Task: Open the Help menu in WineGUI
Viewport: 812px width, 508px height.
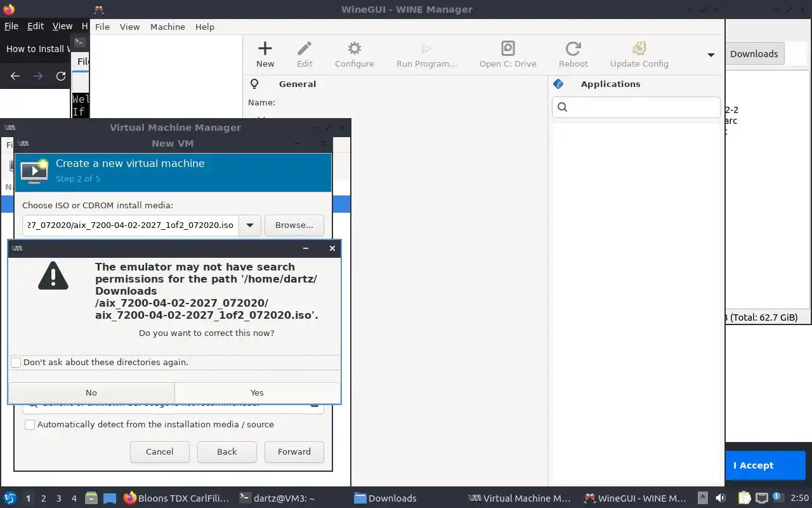Action: coord(205,27)
